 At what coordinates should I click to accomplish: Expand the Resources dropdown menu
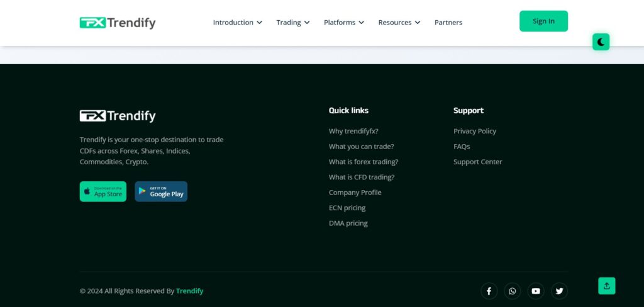[399, 23]
